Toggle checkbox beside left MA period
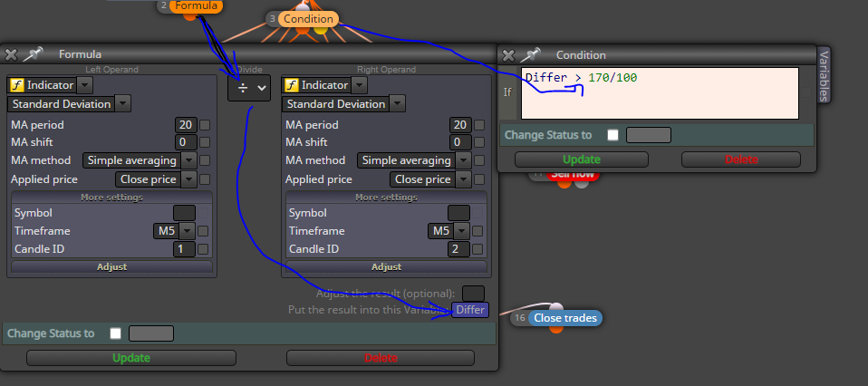Screen dimensions: 868x386 pos(205,125)
